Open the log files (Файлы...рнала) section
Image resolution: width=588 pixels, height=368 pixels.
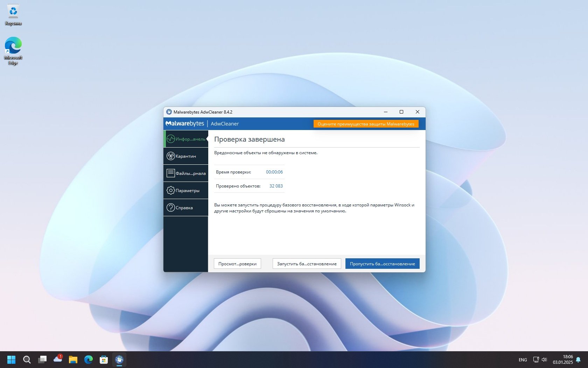pyautogui.click(x=186, y=173)
